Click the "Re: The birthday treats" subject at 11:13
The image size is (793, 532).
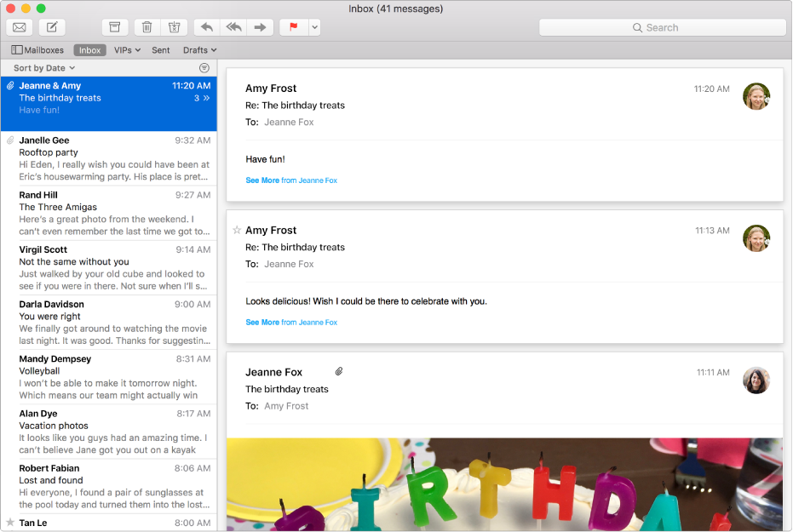coord(296,247)
